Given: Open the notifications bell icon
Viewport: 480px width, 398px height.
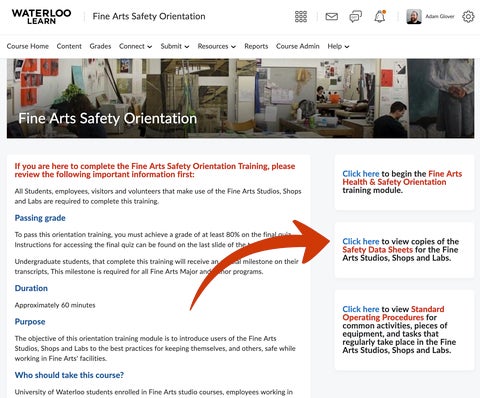Looking at the screenshot, I should [380, 16].
